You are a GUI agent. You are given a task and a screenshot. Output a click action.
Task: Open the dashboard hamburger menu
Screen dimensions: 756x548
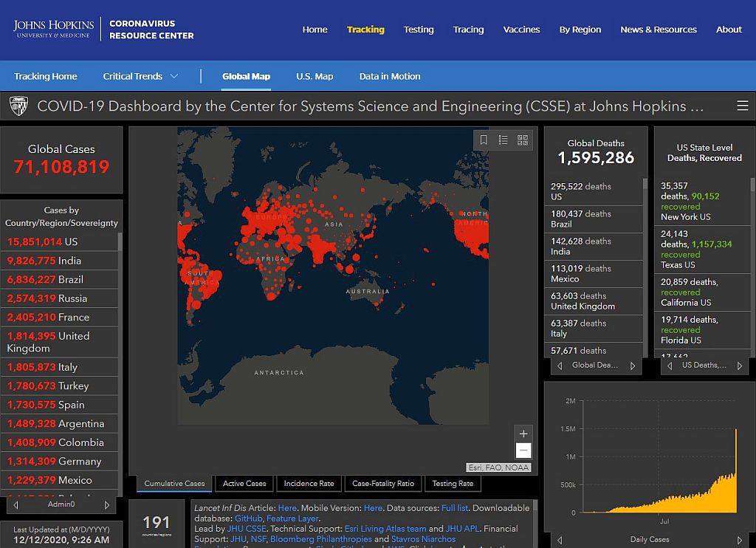coord(743,106)
